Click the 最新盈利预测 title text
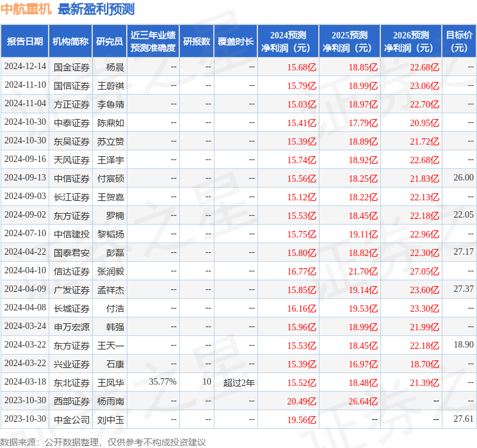 [96, 9]
